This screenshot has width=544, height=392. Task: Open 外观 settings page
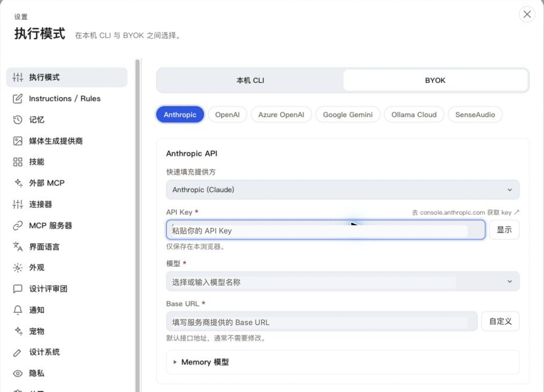[67, 267]
